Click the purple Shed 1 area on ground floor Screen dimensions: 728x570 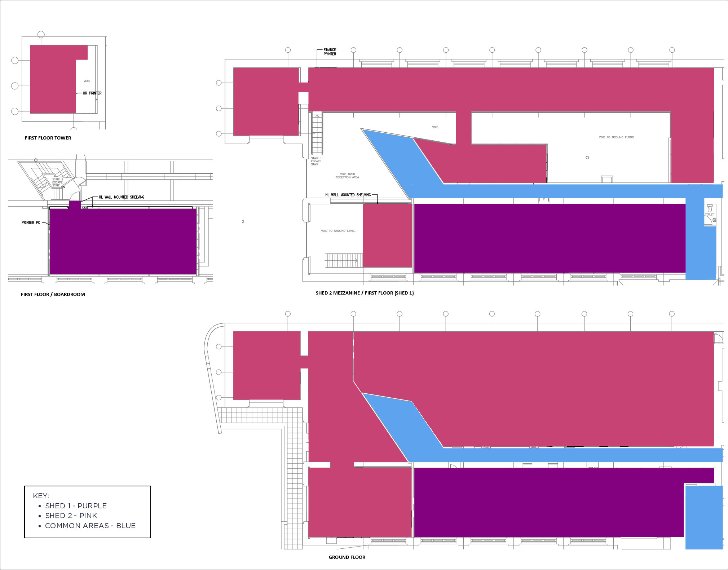(549, 503)
